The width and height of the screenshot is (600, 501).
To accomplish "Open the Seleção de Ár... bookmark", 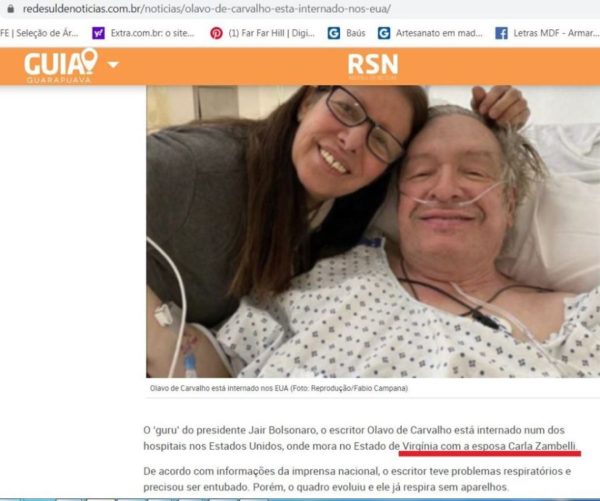I will coord(39,33).
